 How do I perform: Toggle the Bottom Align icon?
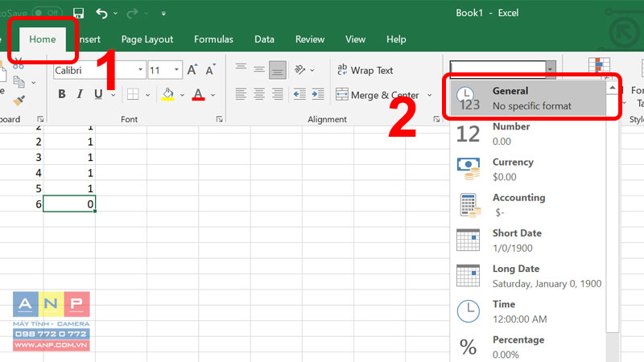278,70
